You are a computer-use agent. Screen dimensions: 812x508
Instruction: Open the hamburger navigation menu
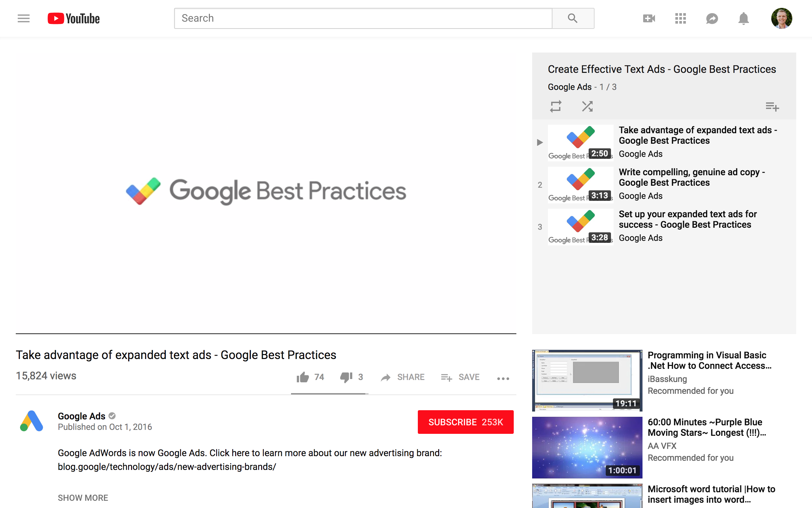(24, 18)
